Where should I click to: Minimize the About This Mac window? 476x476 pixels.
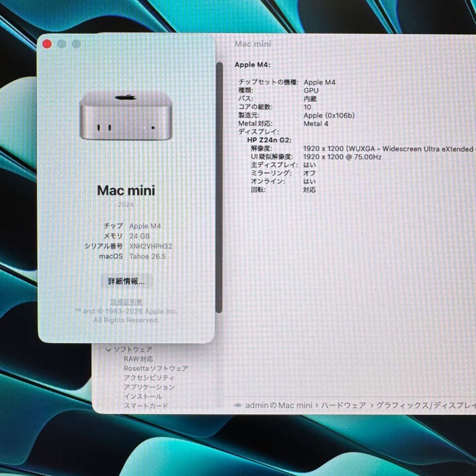pyautogui.click(x=61, y=44)
